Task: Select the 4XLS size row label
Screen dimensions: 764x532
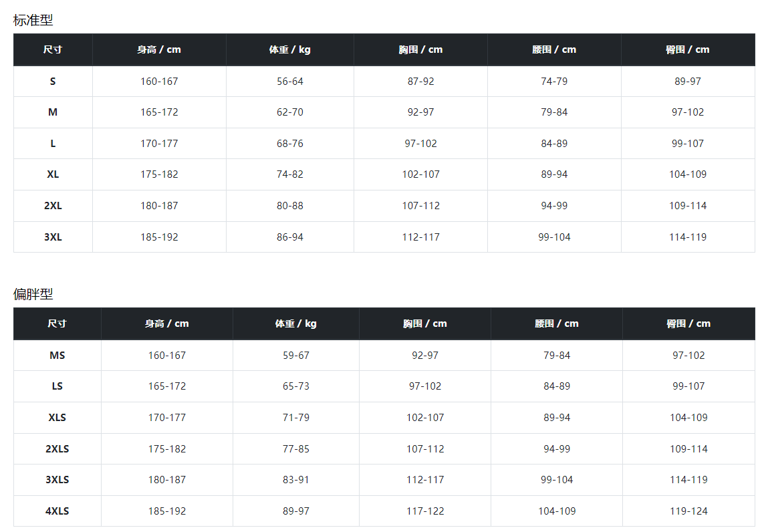Action: pyautogui.click(x=57, y=511)
